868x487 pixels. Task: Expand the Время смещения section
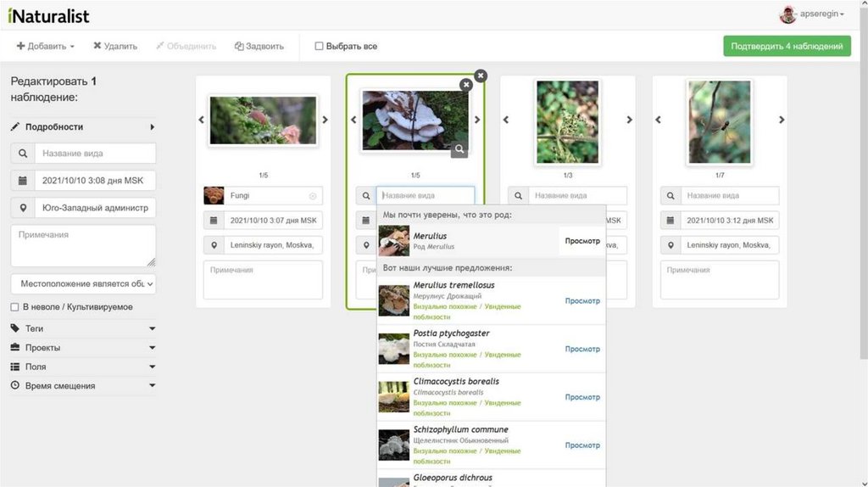click(x=83, y=385)
